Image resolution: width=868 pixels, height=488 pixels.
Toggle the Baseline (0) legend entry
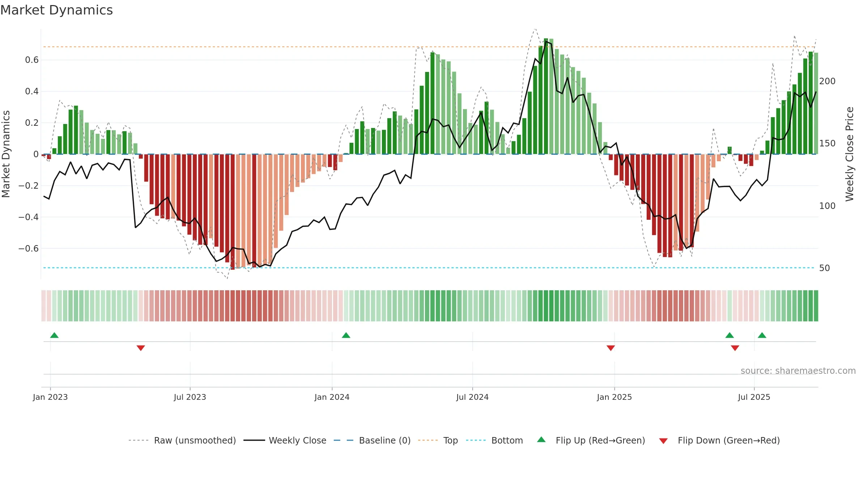[x=372, y=440]
